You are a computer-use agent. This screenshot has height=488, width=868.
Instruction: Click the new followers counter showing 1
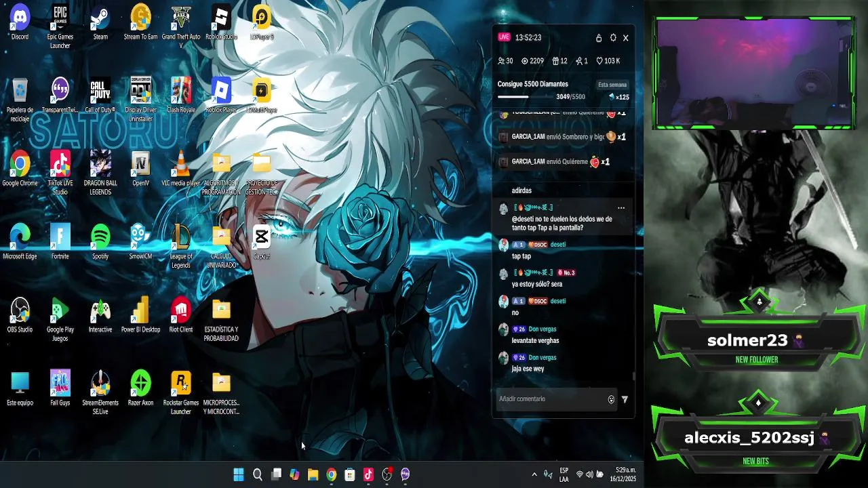(x=582, y=61)
